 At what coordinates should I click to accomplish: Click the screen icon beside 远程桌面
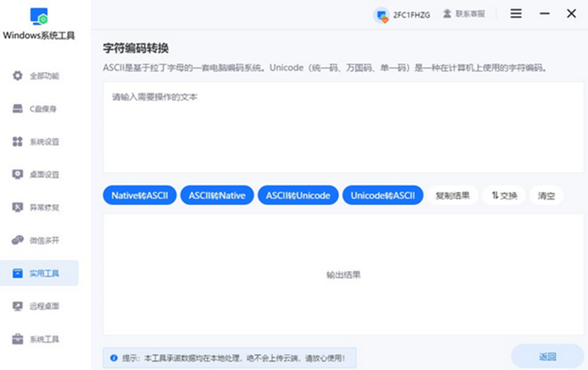(x=18, y=306)
